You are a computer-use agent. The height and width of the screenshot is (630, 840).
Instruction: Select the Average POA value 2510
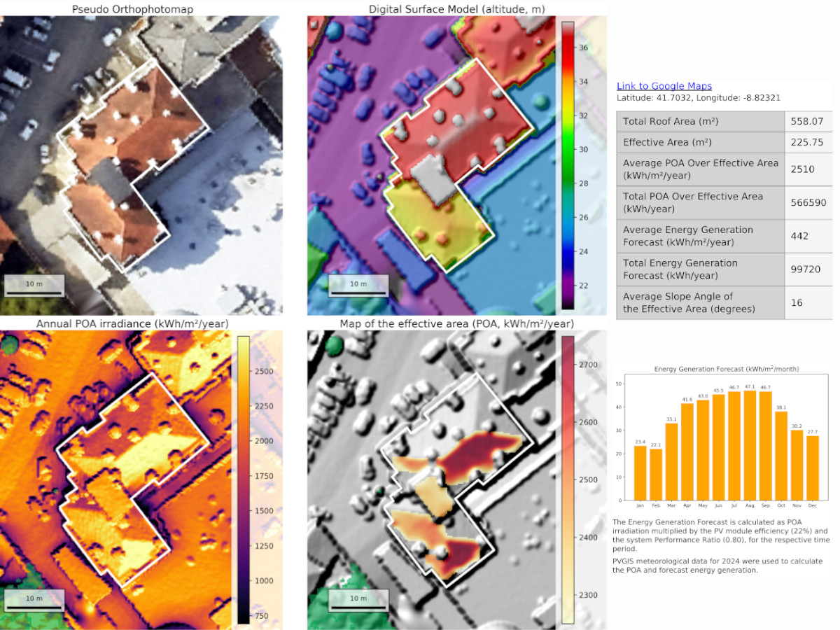[x=802, y=169]
